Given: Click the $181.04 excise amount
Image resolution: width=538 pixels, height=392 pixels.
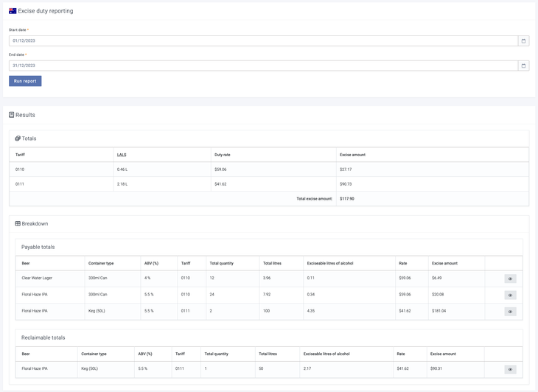Looking at the screenshot, I should pos(439,311).
